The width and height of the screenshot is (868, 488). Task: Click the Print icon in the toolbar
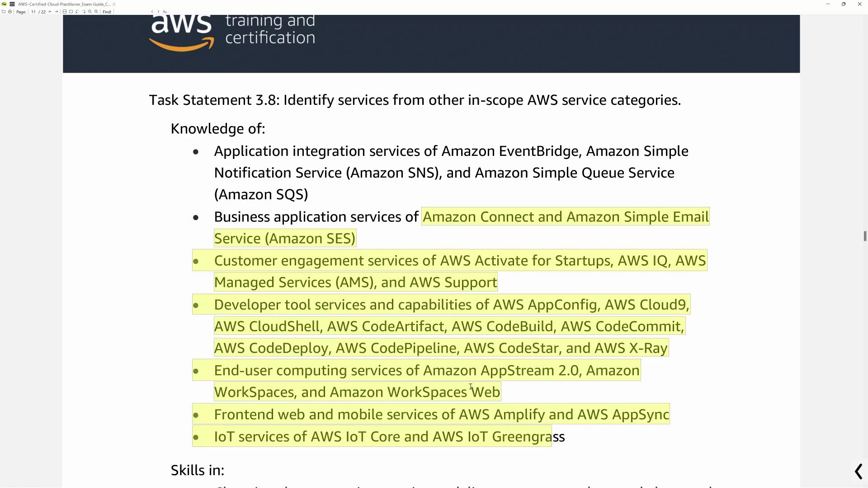(10, 12)
